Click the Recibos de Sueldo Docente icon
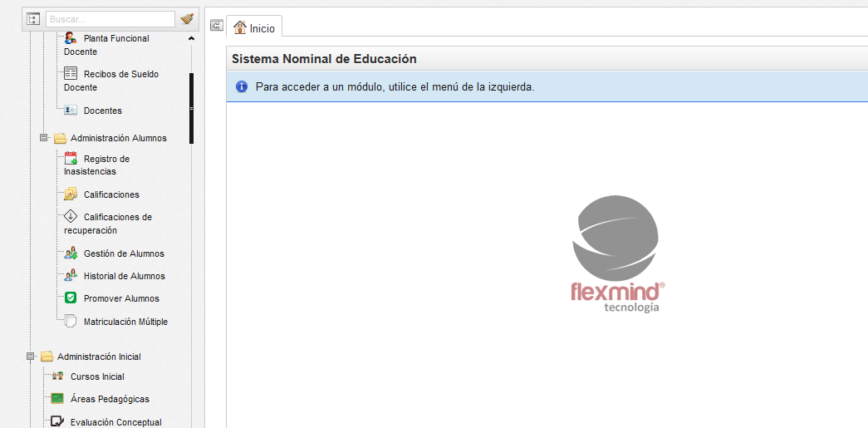 [x=71, y=74]
